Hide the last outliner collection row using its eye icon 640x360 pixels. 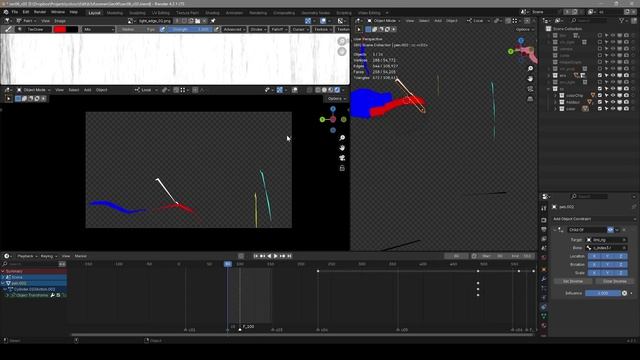[613, 109]
